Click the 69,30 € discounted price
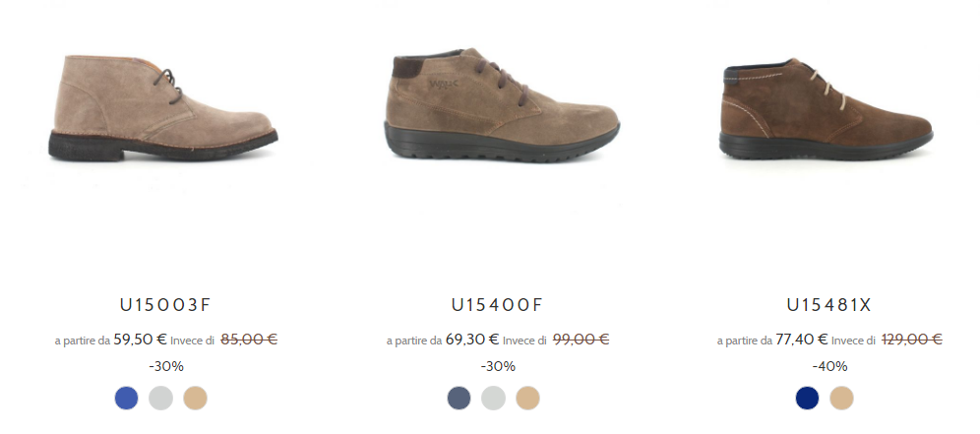980x434 pixels. click(x=472, y=340)
